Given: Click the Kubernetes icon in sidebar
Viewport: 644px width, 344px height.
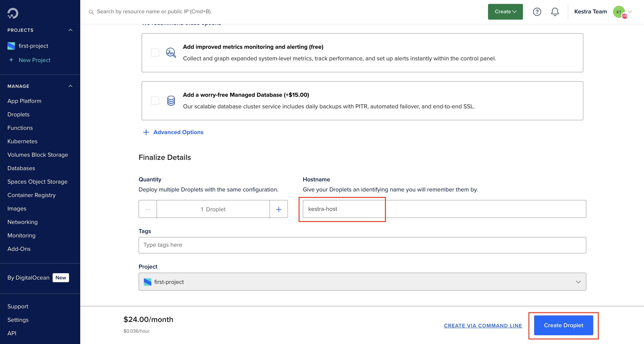Looking at the screenshot, I should pos(22,141).
